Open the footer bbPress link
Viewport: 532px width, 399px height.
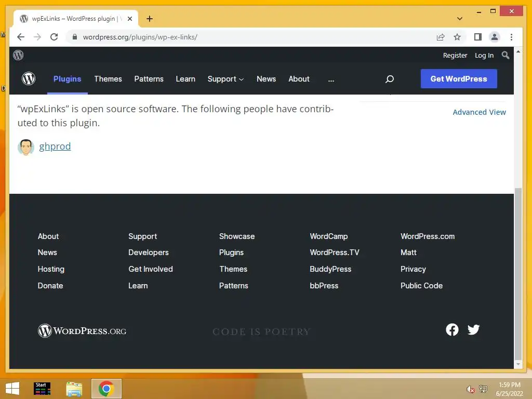(324, 286)
